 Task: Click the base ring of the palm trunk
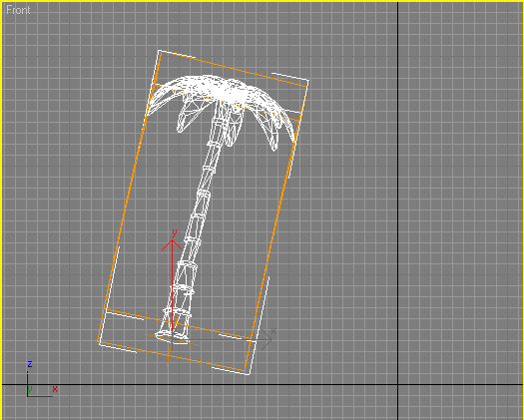coord(171,336)
